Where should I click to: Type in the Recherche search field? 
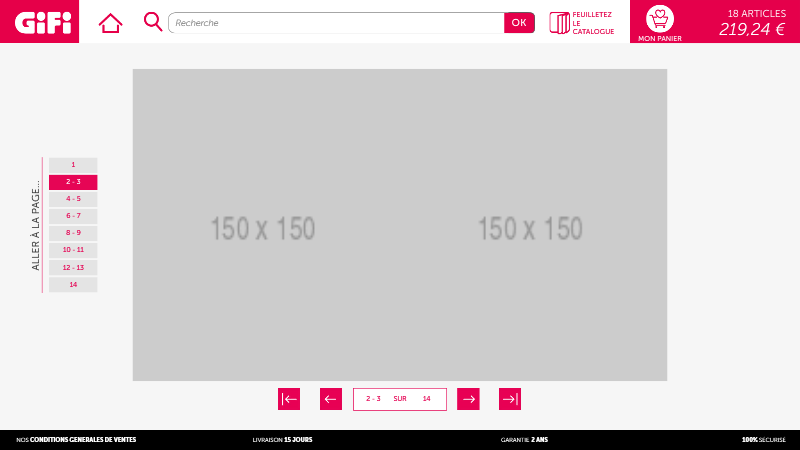pyautogui.click(x=335, y=23)
